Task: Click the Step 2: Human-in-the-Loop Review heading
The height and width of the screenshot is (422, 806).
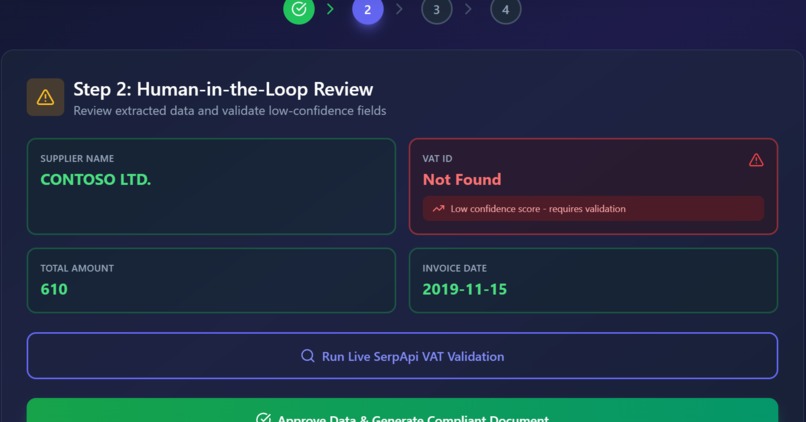Action: pos(223,89)
